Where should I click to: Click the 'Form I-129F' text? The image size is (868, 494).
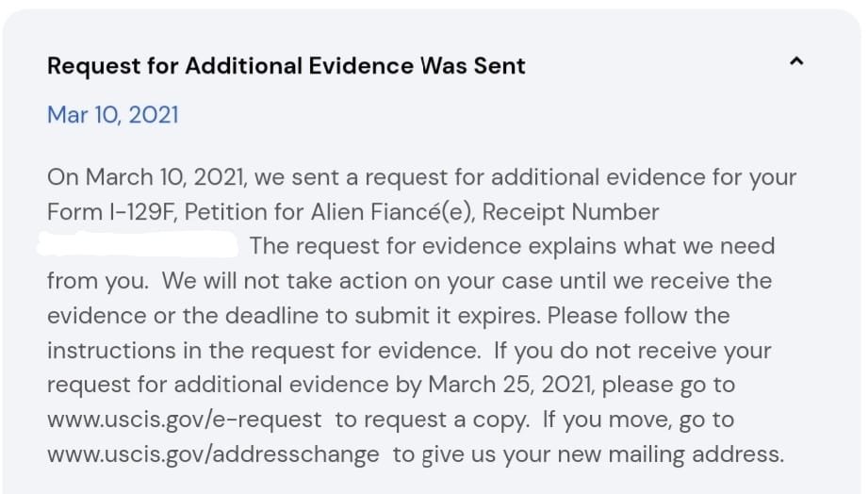pyautogui.click(x=111, y=212)
